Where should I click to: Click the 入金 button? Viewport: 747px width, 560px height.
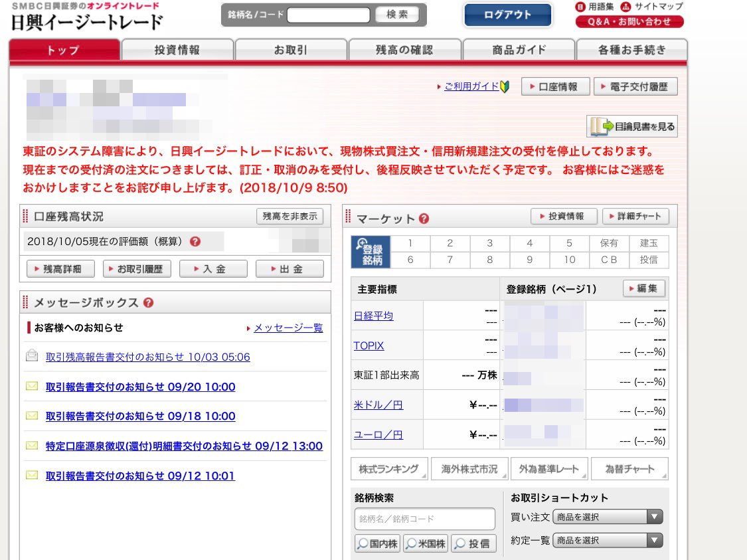coord(213,269)
